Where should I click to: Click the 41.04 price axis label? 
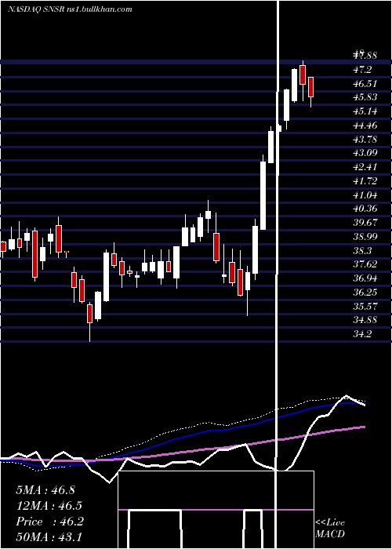(365, 195)
